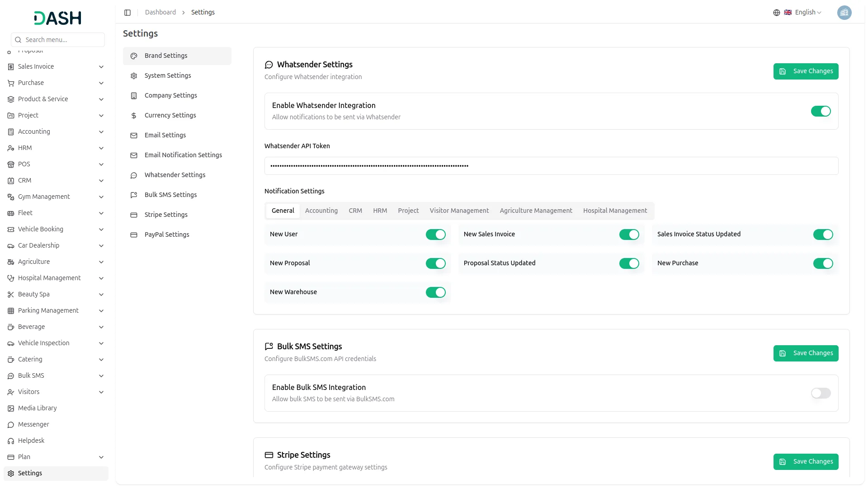The height and width of the screenshot is (488, 868).
Task: Click the Whatsender API Token field
Action: [551, 166]
